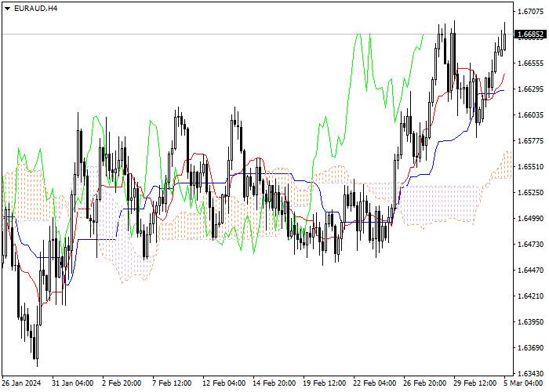The width and height of the screenshot is (549, 392).
Task: Click the 1.65510 price scale label
Action: tap(531, 166)
